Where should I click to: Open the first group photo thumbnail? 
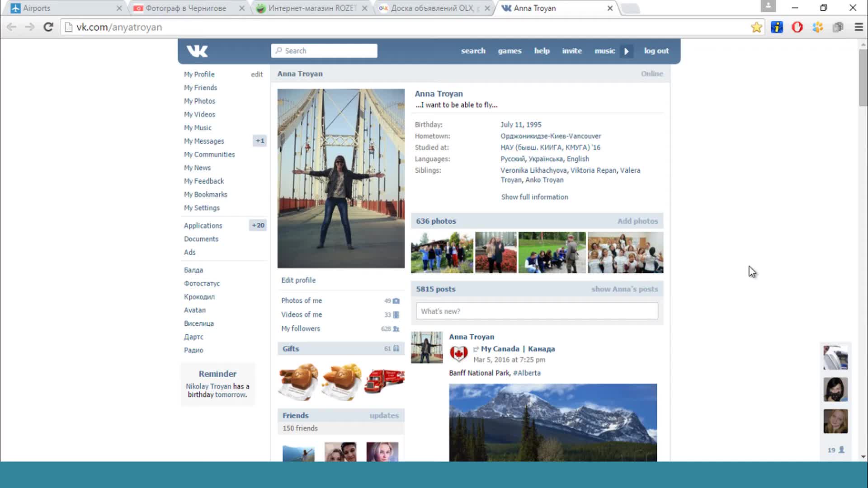[x=442, y=253]
